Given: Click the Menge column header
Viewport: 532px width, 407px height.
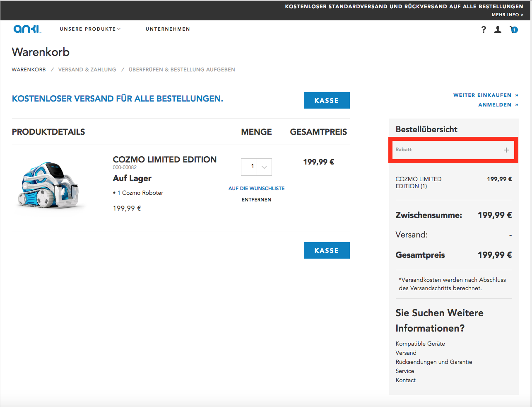Looking at the screenshot, I should [257, 132].
